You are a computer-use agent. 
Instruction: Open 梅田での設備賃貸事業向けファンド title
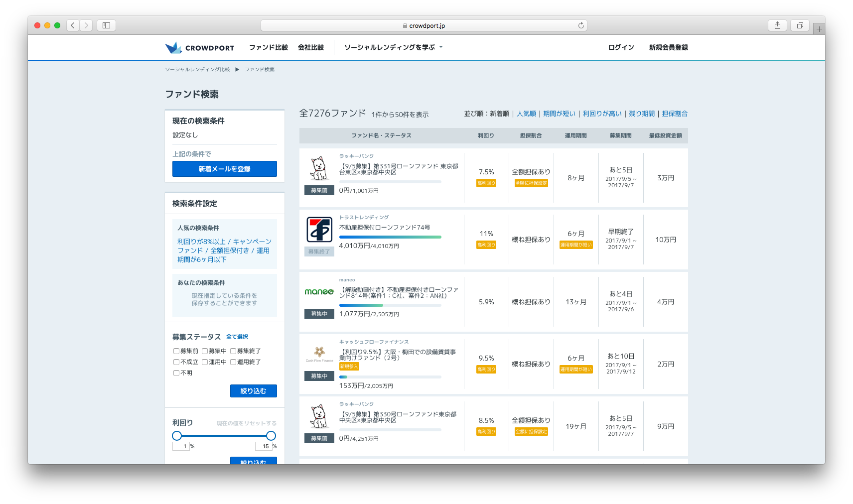click(x=398, y=355)
